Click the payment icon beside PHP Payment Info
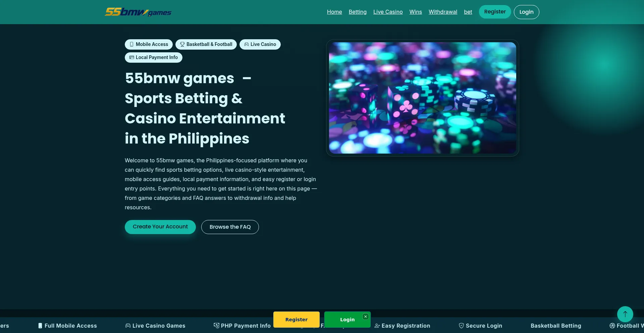The height and width of the screenshot is (333, 644). coord(216,326)
